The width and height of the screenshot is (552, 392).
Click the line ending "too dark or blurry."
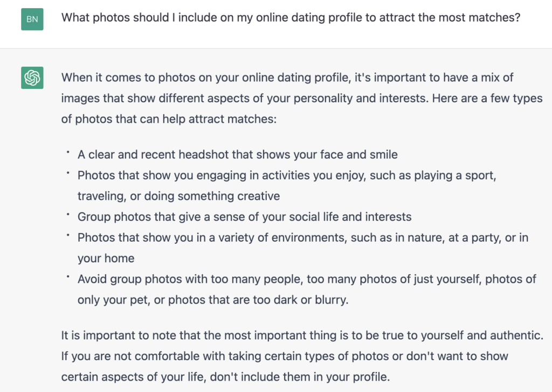213,300
